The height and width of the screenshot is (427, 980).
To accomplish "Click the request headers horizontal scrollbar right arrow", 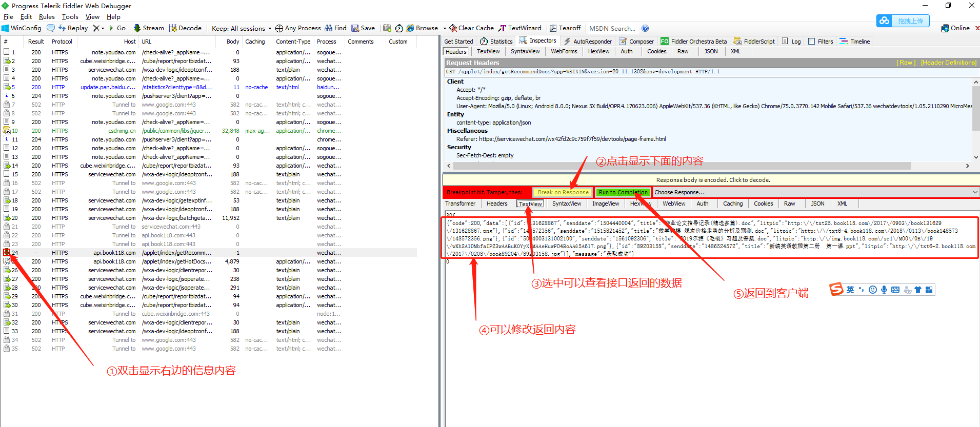I will tap(967, 166).
